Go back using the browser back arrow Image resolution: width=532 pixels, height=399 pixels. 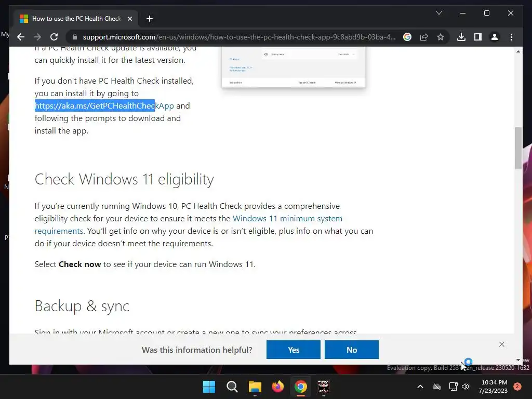[21, 37]
